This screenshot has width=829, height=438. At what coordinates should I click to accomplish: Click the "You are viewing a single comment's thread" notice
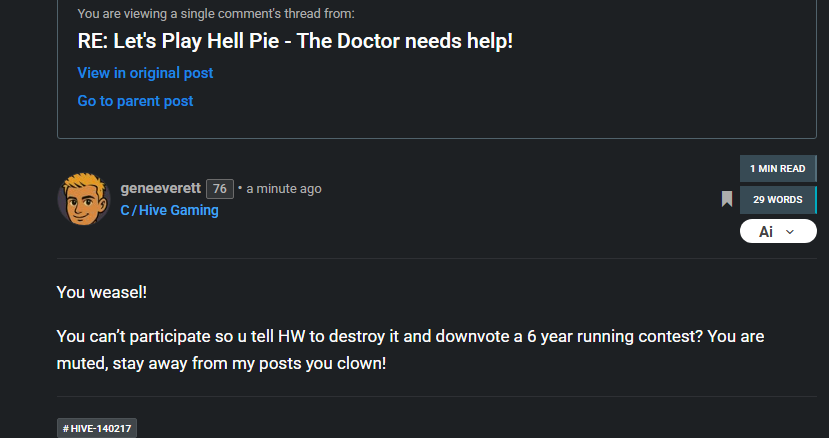tap(215, 14)
